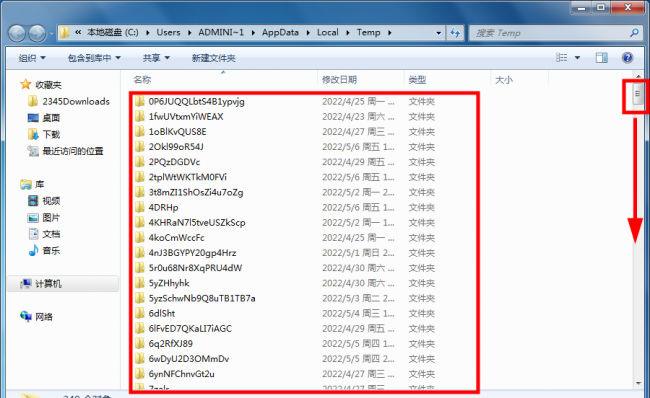Click folder icon of 2tplWtWKTkM0FVi
This screenshot has width=650, height=398.
pos(140,177)
